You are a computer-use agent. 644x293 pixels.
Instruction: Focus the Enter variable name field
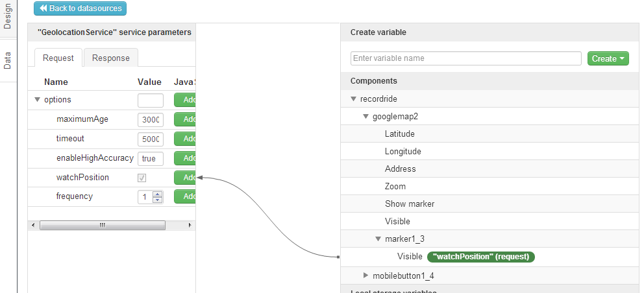(465, 58)
